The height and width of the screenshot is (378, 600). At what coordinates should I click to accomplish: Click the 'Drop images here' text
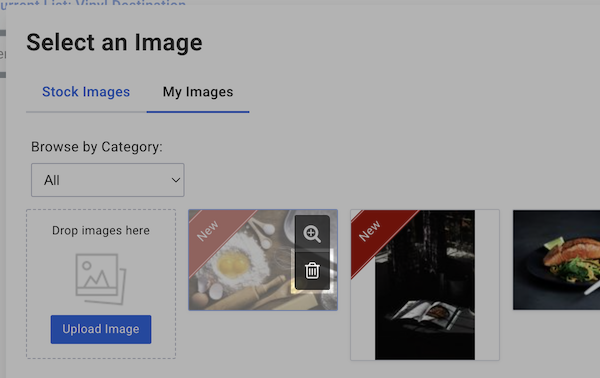pos(101,230)
